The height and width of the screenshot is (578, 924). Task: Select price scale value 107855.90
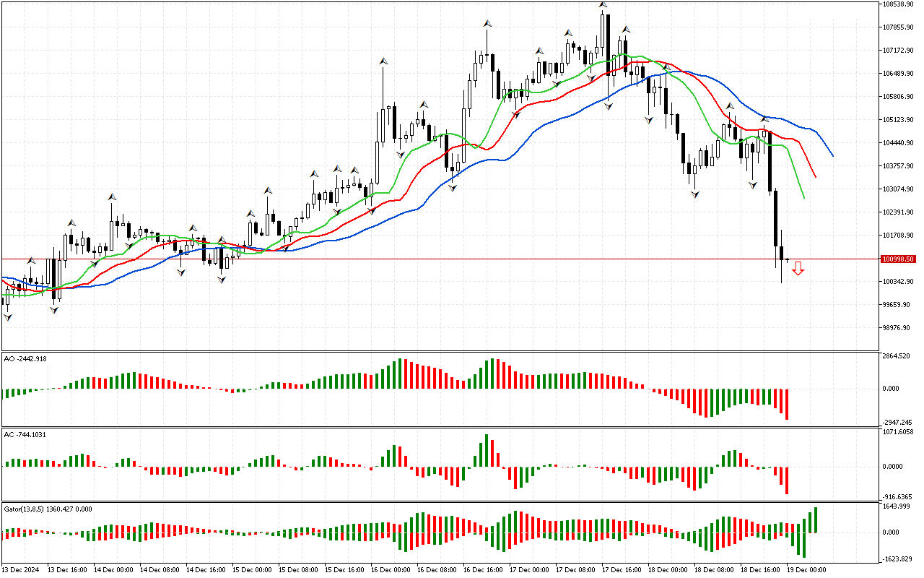(x=899, y=27)
